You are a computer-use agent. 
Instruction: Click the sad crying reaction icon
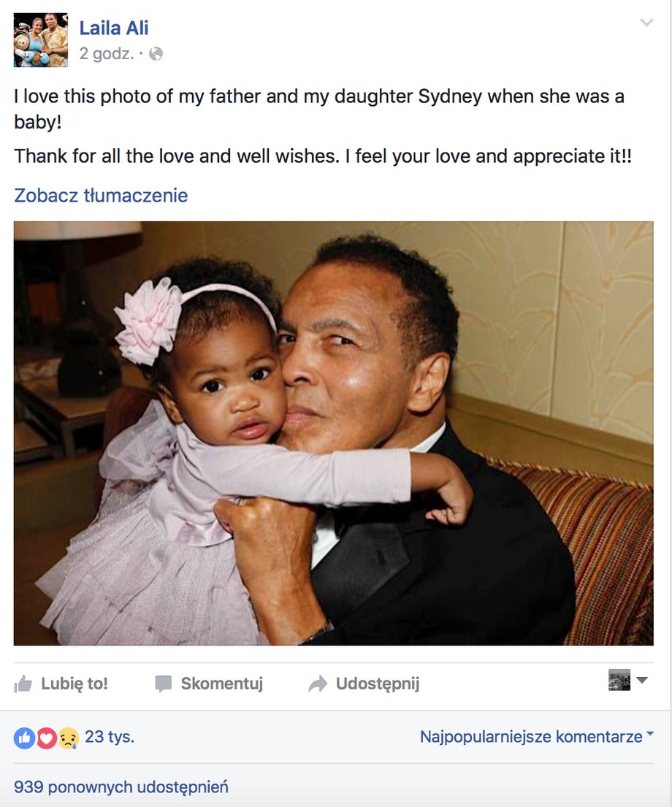69,738
